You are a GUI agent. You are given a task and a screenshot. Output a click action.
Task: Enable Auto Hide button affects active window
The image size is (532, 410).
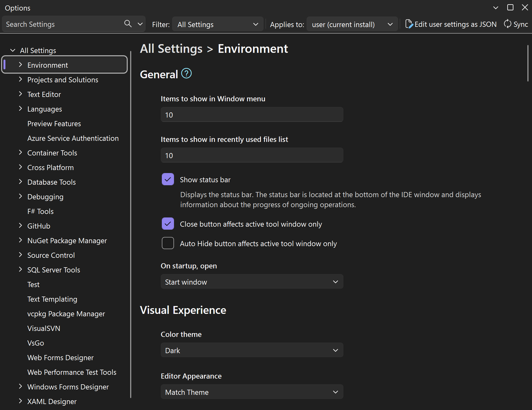point(168,243)
